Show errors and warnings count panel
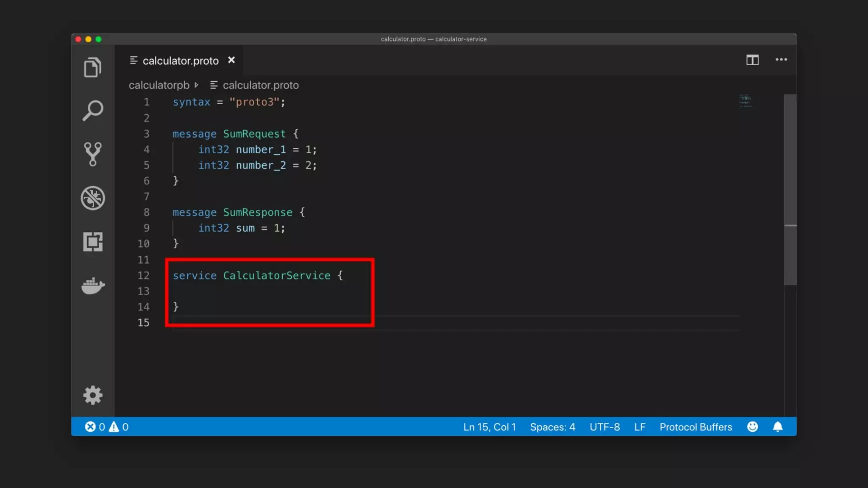Screen dimensions: 868x488 click(x=106, y=427)
